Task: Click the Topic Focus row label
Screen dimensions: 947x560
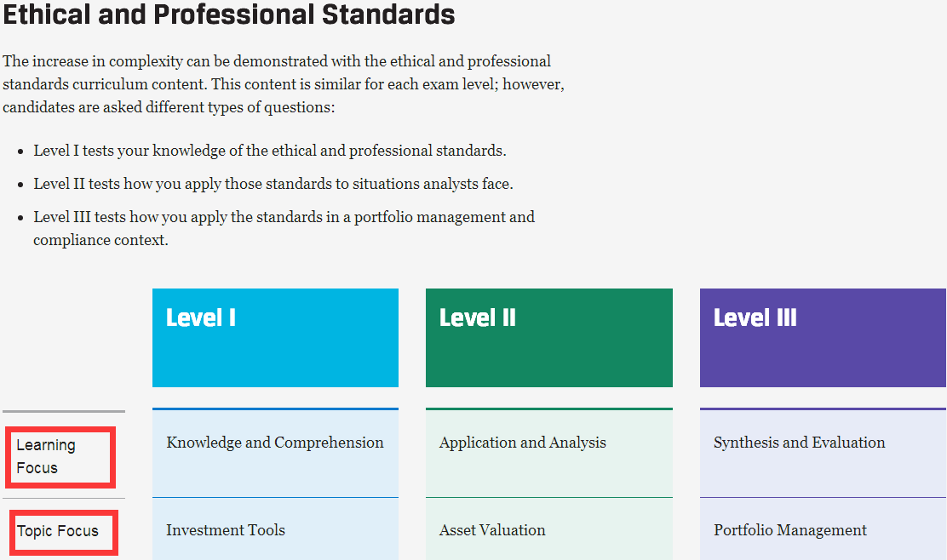Action: click(x=58, y=531)
